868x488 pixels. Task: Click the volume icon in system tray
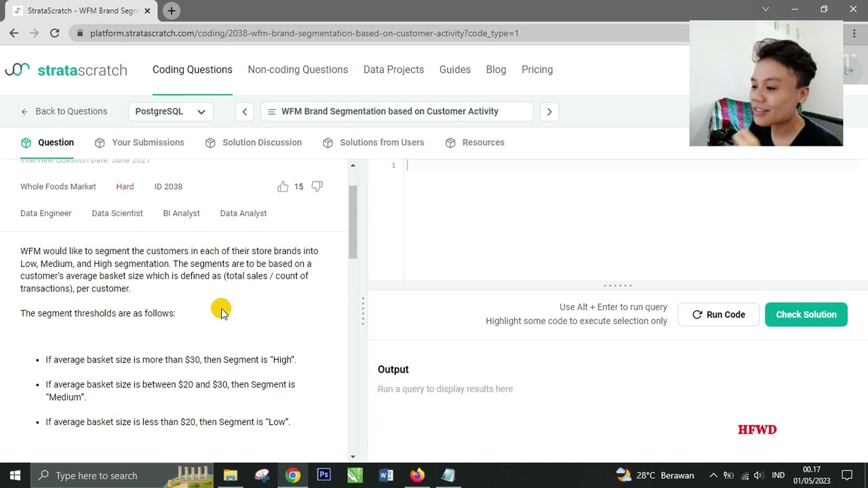click(758, 475)
